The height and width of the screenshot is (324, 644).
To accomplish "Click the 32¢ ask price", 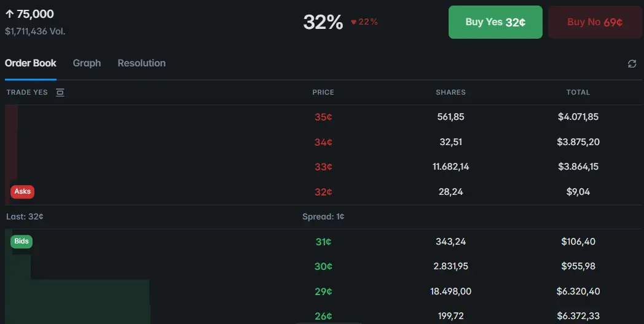I will [x=323, y=192].
